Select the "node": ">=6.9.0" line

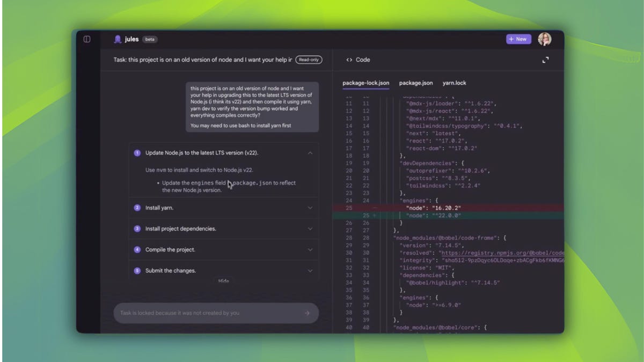(x=433, y=305)
